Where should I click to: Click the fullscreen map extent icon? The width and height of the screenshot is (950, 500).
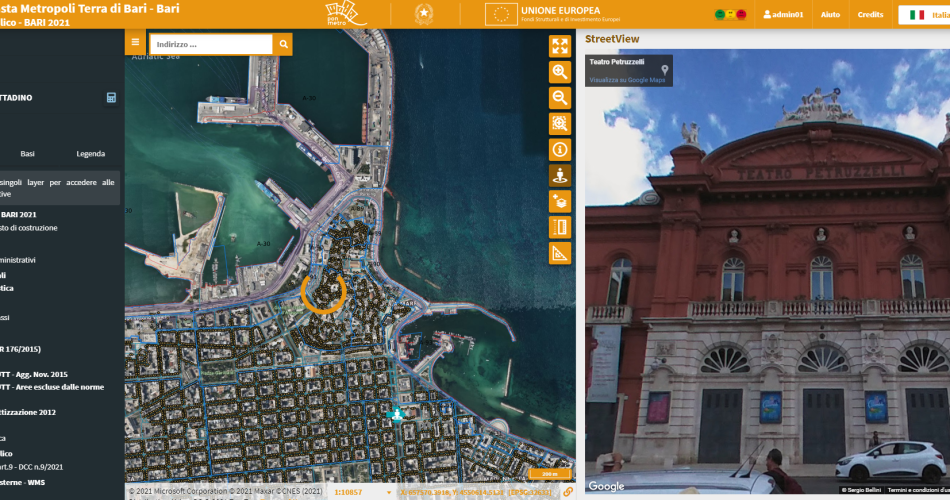click(x=560, y=46)
